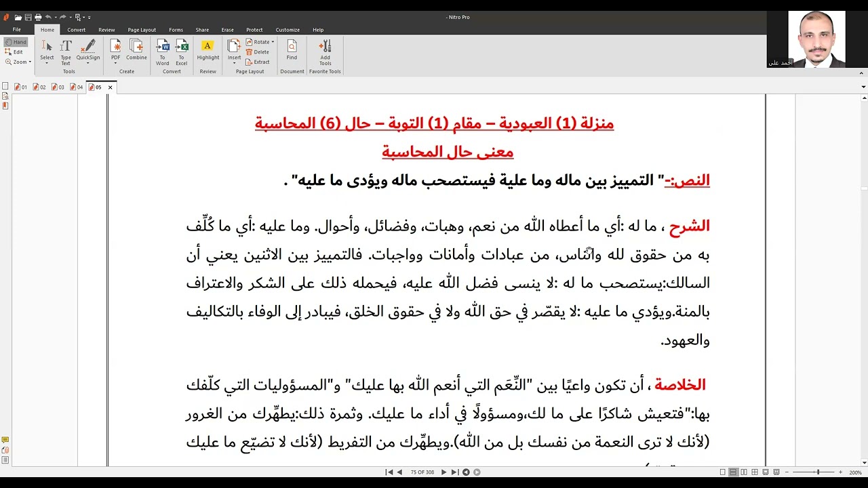
Task: Click the Rotate pages button
Action: 258,42
